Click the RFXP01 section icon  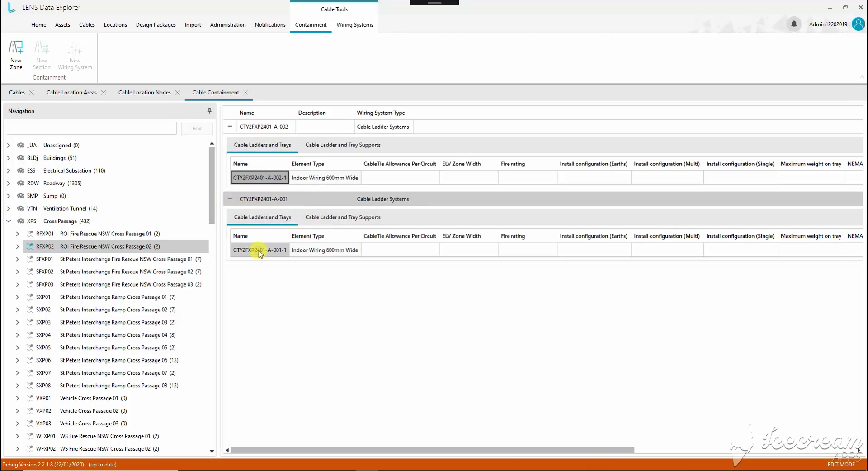pyautogui.click(x=30, y=234)
